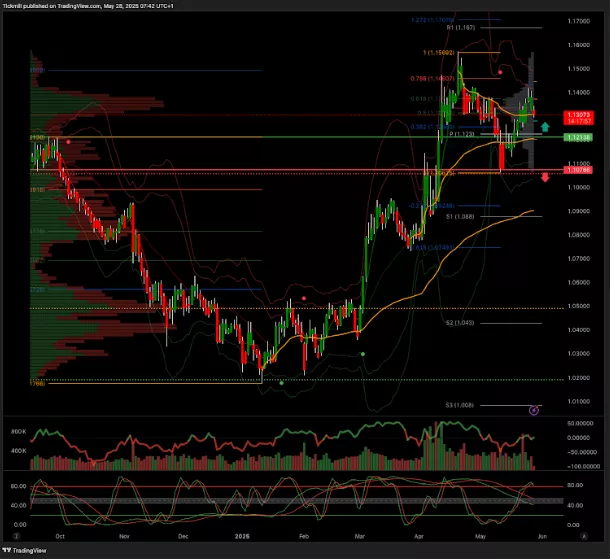Viewport: 610px width, 559px height.
Task: Click the green dot near 1.02000 dotted line
Action: 282,383
